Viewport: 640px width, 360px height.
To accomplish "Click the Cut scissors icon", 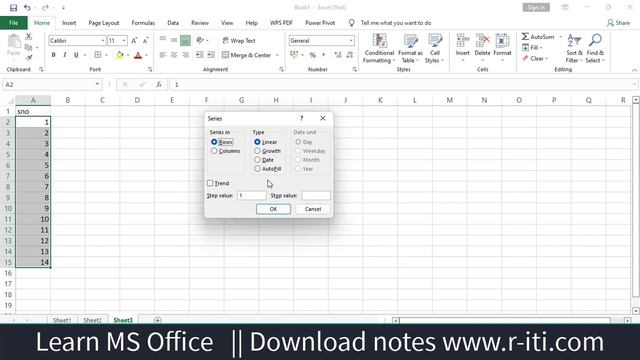I will [x=29, y=37].
